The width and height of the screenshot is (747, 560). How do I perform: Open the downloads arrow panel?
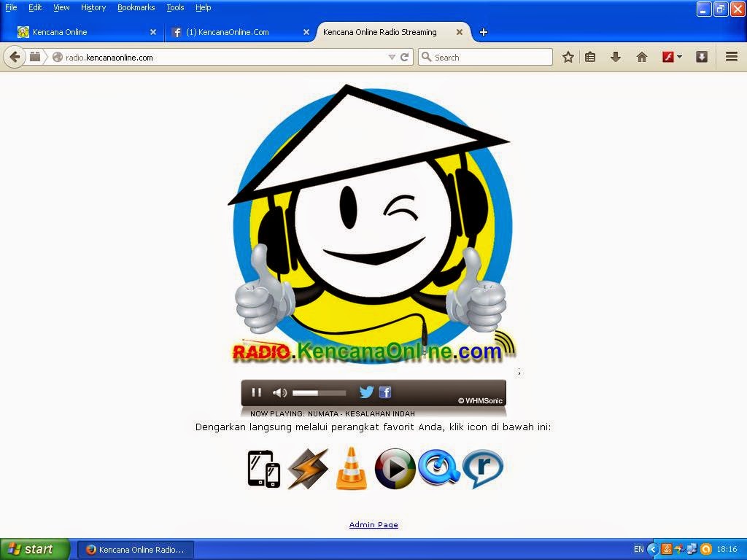(616, 57)
